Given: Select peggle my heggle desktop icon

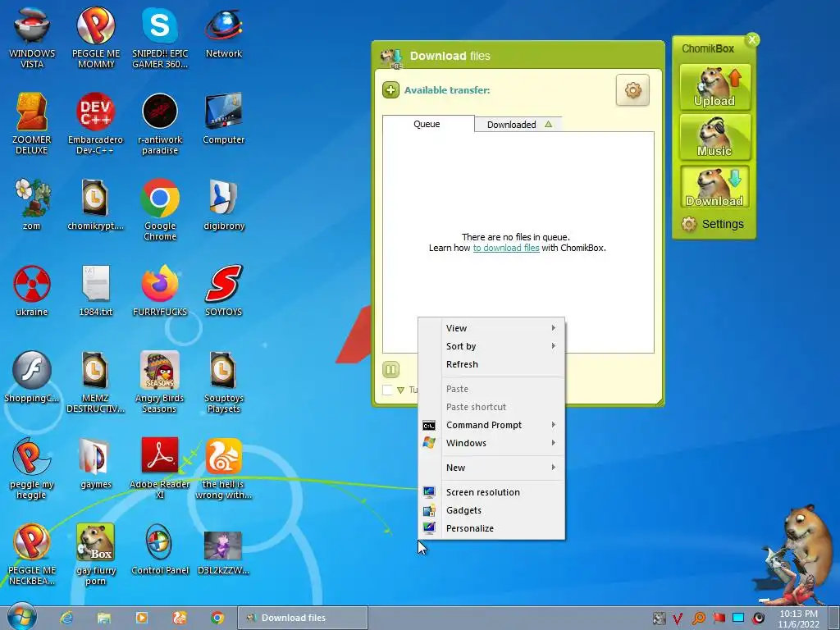Looking at the screenshot, I should point(32,468).
